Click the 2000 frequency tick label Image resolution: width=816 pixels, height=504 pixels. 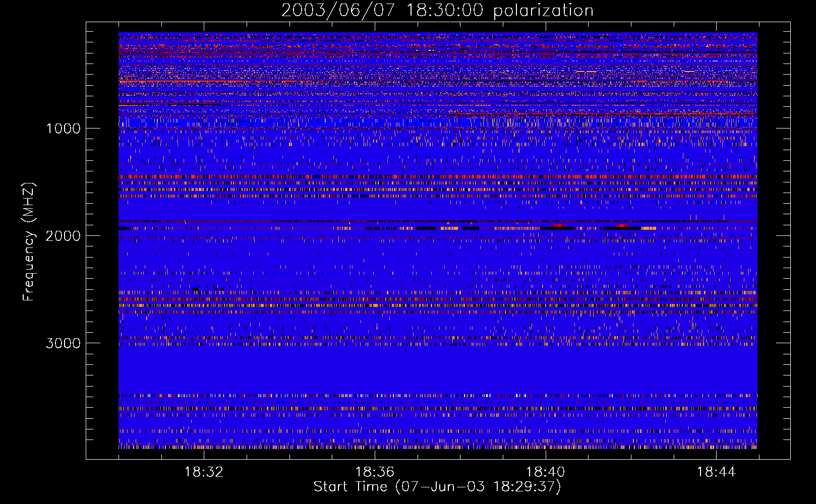(63, 236)
